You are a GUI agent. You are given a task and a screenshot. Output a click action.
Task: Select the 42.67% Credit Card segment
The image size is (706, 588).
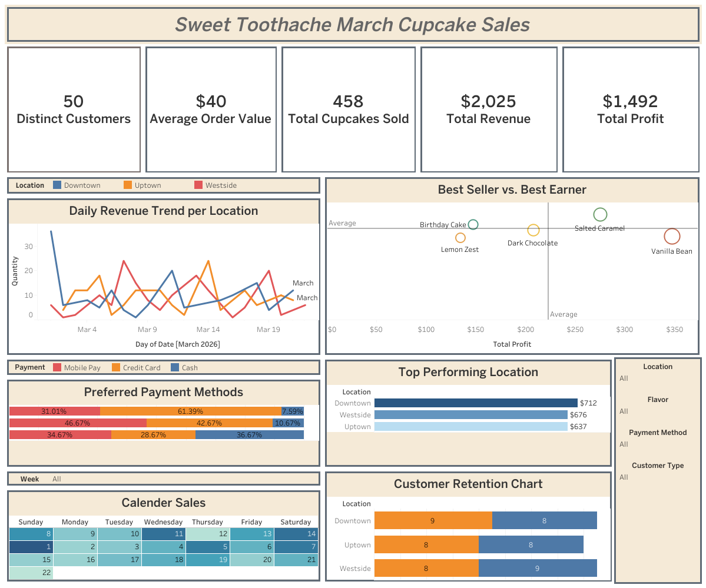[x=210, y=423]
